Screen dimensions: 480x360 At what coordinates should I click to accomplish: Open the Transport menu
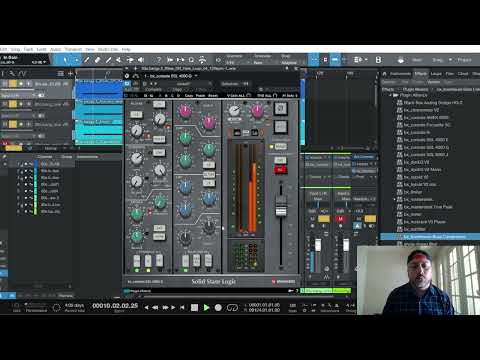[x=73, y=49]
